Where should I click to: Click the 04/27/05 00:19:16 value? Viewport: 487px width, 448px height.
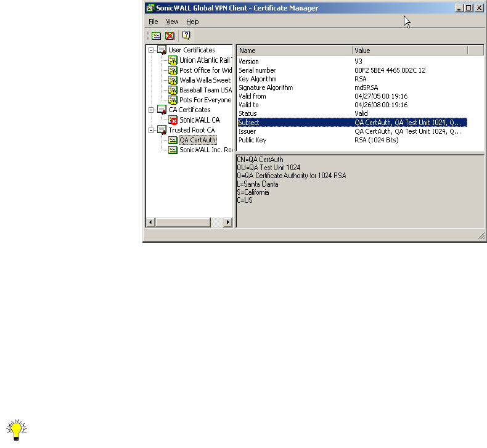[381, 96]
